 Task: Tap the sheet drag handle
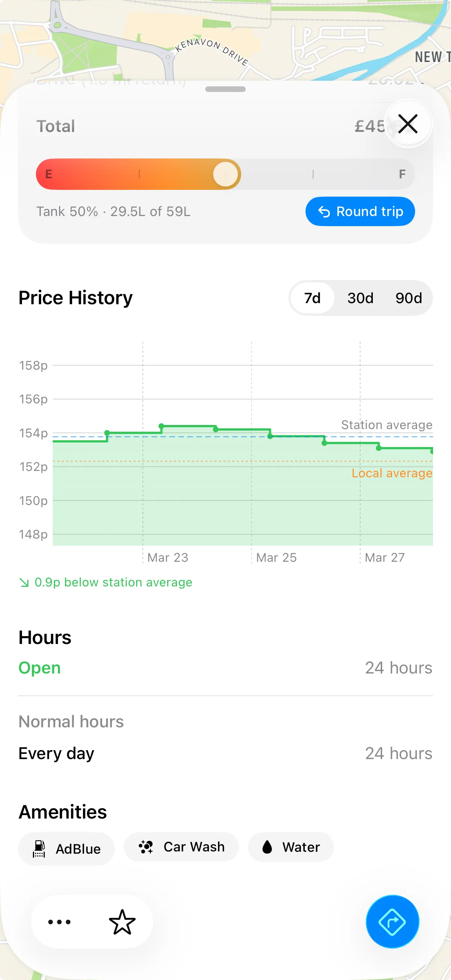pos(225,89)
